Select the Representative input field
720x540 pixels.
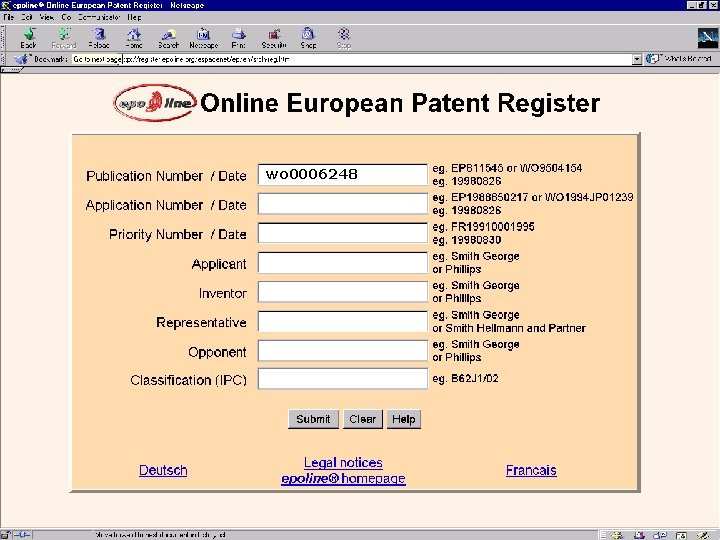click(x=343, y=321)
